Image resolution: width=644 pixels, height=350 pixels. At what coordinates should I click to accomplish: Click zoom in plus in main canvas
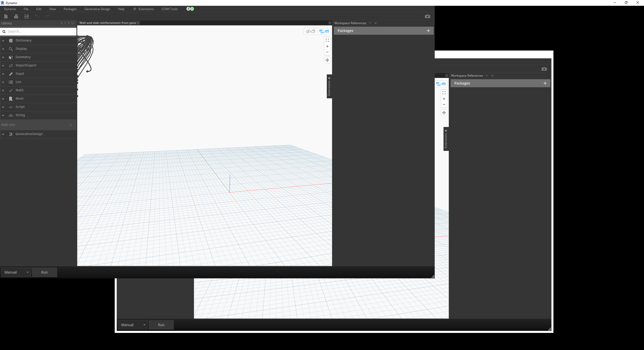327,46
